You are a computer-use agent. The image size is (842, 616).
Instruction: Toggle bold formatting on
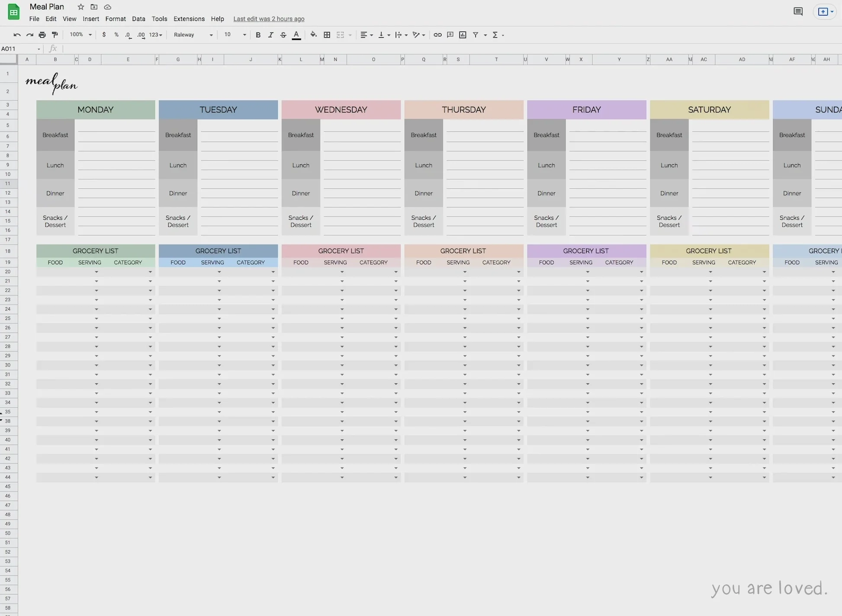(x=258, y=35)
